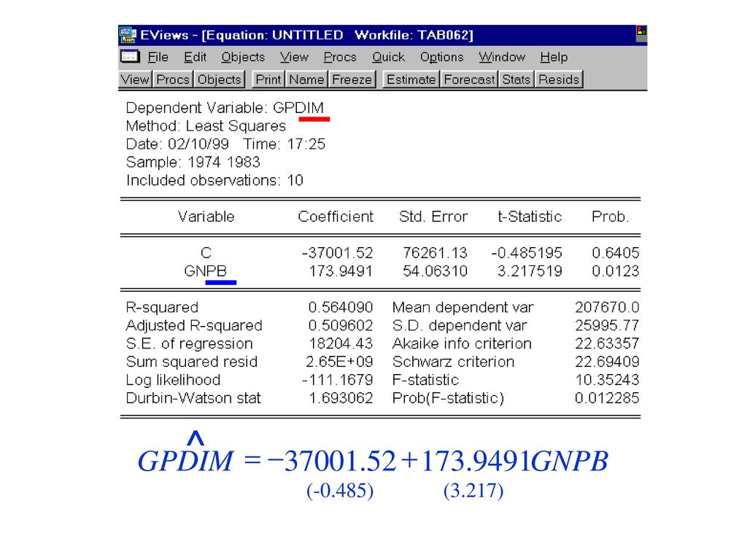Open the Quick menu
Viewport: 747px width, 560px height.
[x=388, y=57]
